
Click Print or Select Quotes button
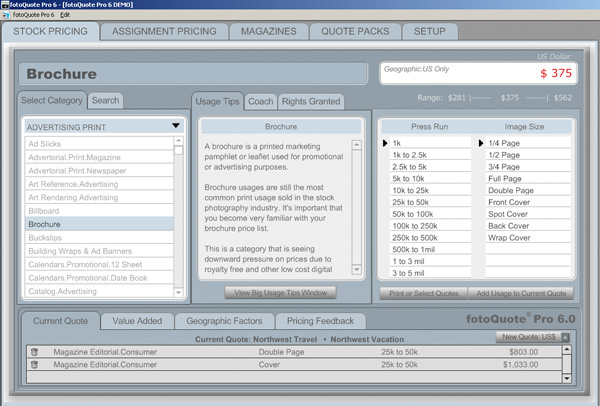[x=425, y=293]
